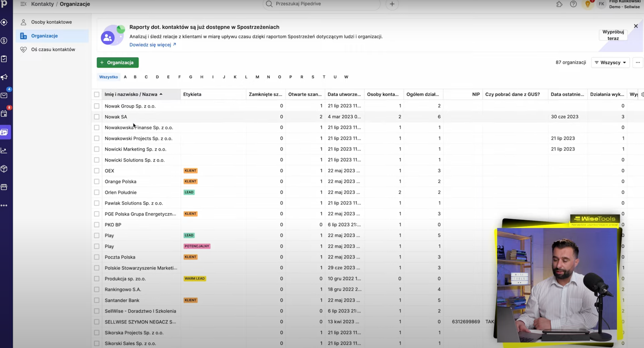Open the Activities clipboard icon
The height and width of the screenshot is (348, 644).
pos(4,59)
